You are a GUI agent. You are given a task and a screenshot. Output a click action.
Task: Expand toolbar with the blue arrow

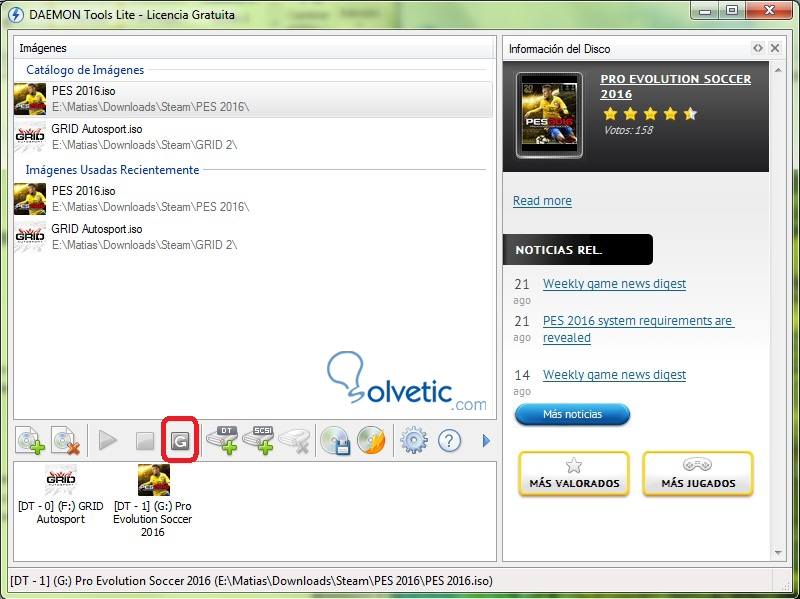coord(486,441)
